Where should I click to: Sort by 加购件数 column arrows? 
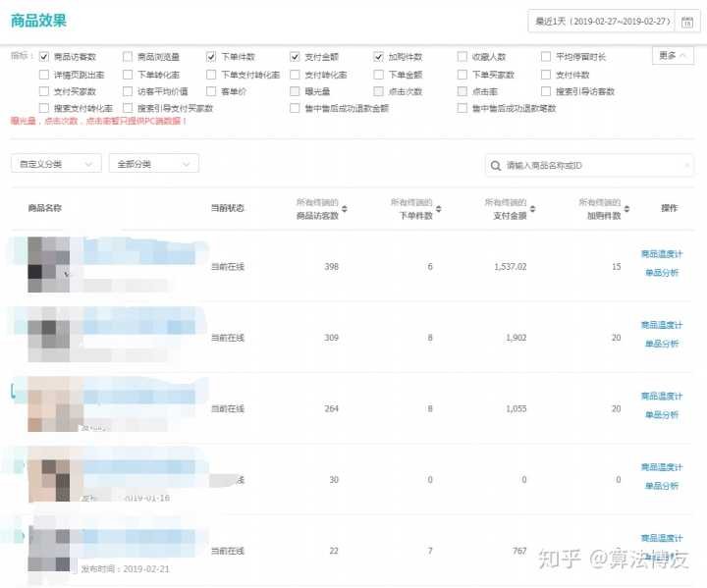626,209
